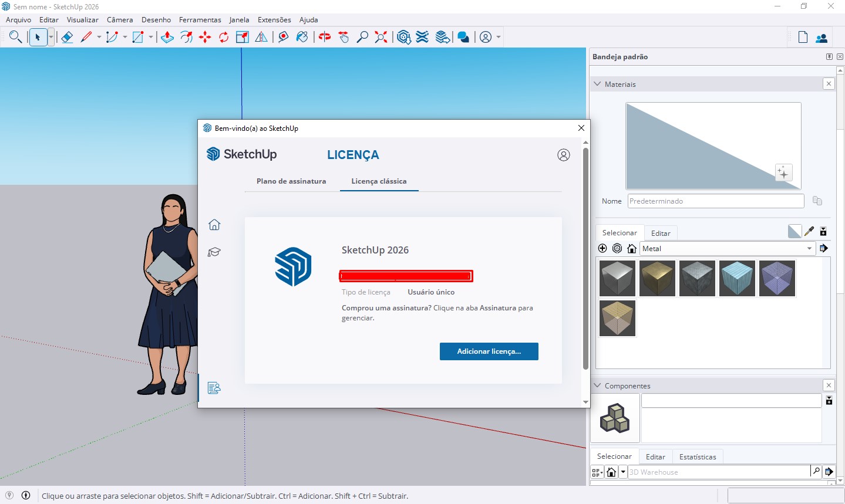845x504 pixels.
Task: Collapse the Componentes panel header
Action: click(x=597, y=385)
